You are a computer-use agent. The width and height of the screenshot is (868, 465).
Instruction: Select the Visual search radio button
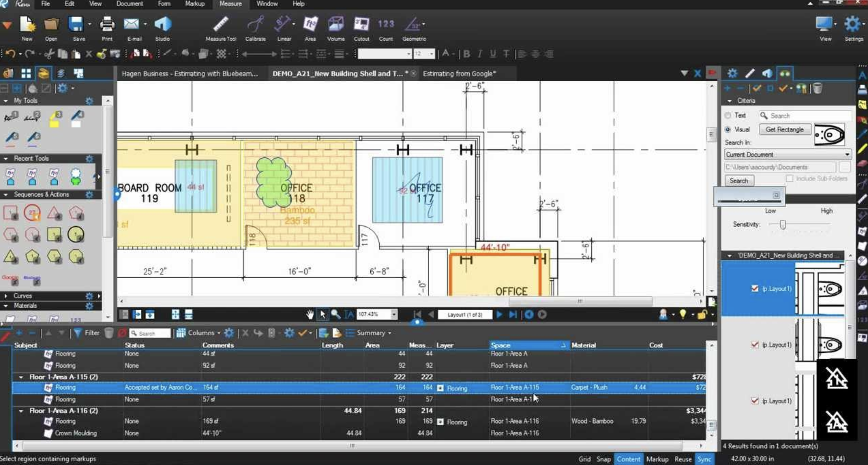728,129
